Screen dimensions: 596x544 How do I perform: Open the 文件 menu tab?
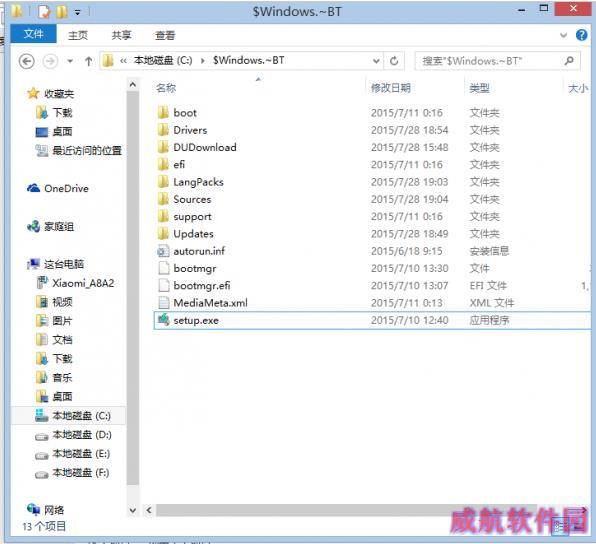(x=33, y=34)
